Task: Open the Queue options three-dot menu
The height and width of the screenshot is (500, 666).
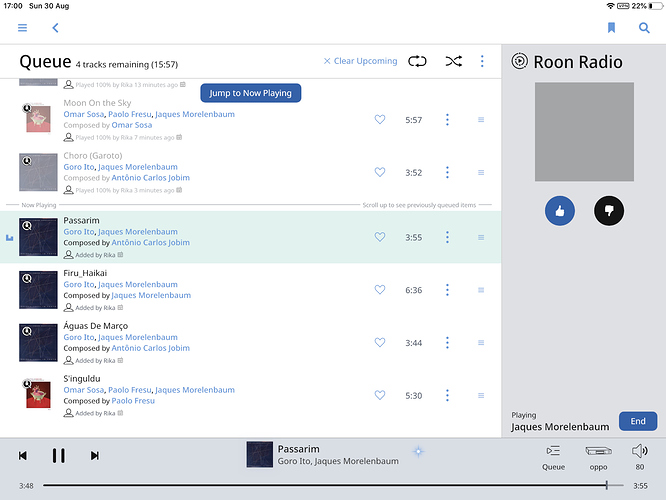Action: pos(482,61)
